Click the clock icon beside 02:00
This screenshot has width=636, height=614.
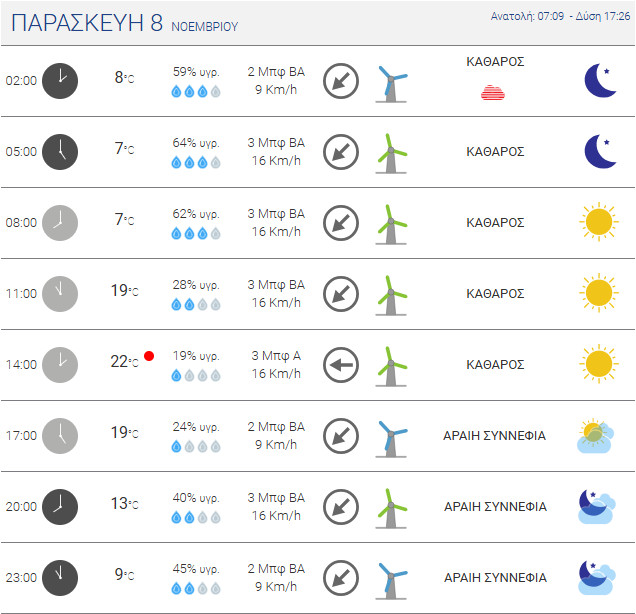60,81
